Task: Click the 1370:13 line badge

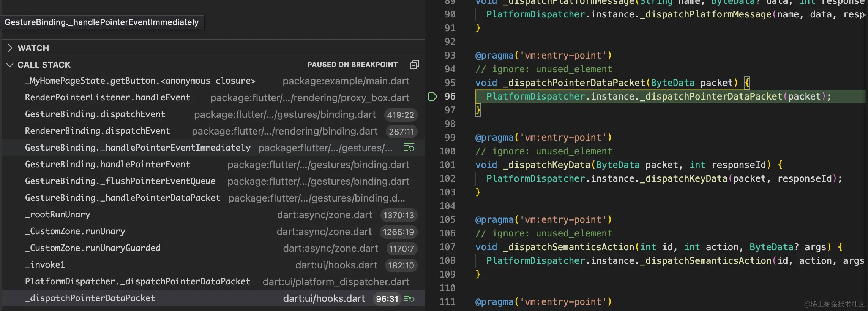Action: (399, 215)
